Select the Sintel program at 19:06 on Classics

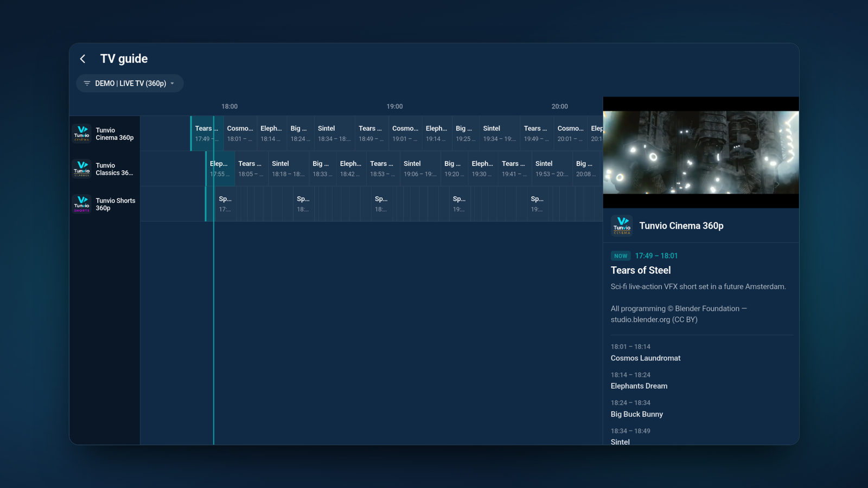(420, 169)
